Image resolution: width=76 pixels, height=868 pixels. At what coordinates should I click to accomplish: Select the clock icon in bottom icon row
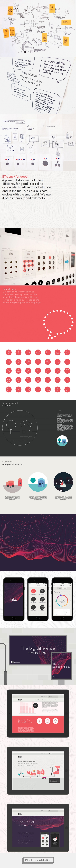click(x=38, y=389)
